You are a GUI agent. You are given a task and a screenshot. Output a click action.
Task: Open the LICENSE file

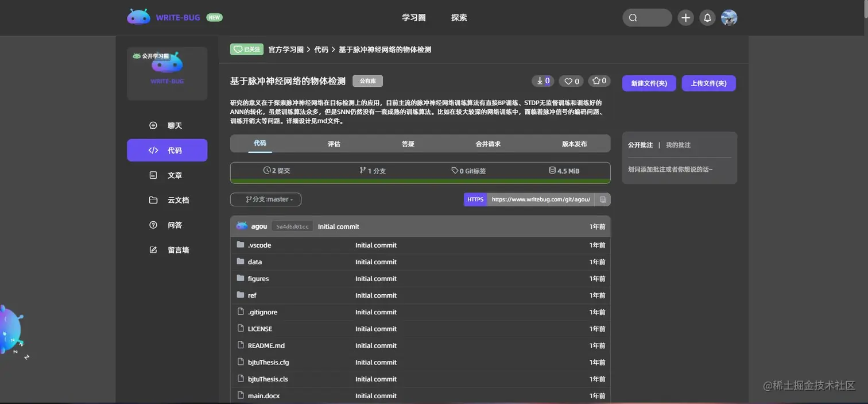260,329
